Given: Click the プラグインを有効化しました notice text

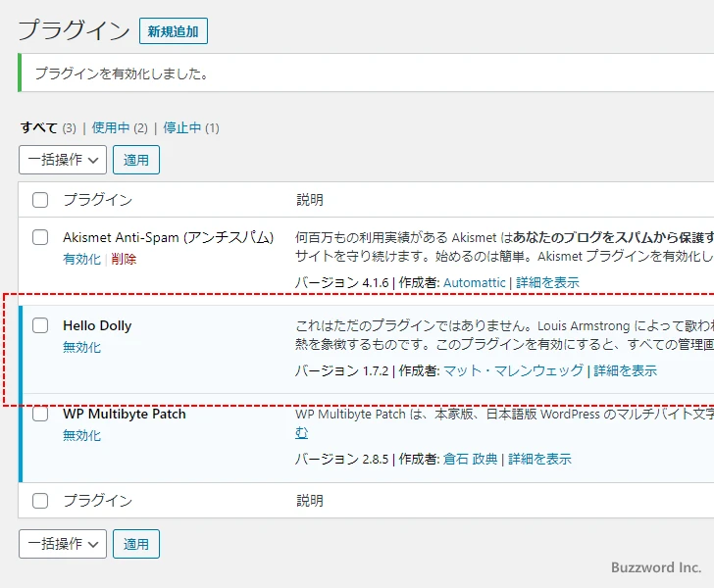Looking at the screenshot, I should click(x=122, y=73).
